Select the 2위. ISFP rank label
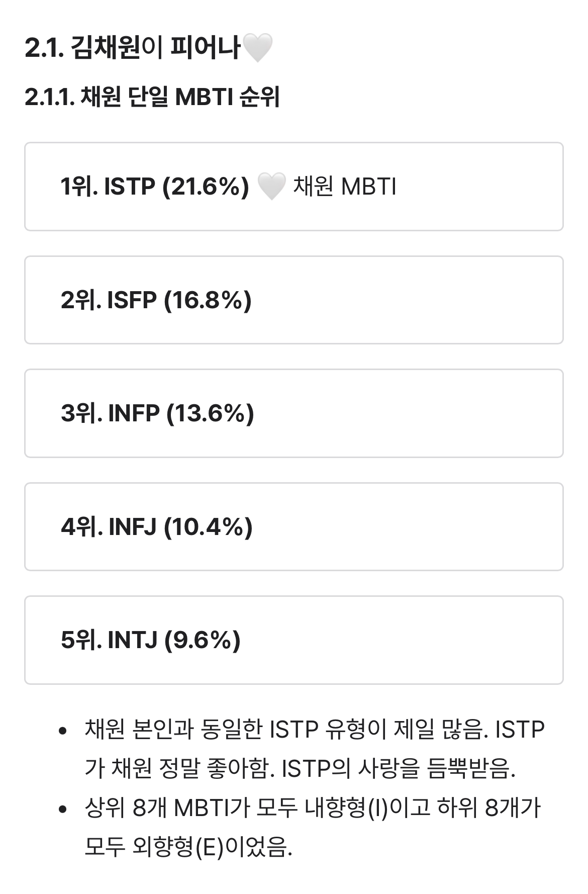 click(109, 300)
